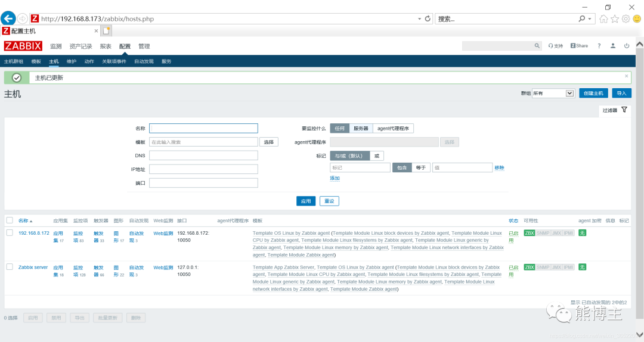
Task: Click the magnifier icon in browser search box
Action: (x=581, y=18)
